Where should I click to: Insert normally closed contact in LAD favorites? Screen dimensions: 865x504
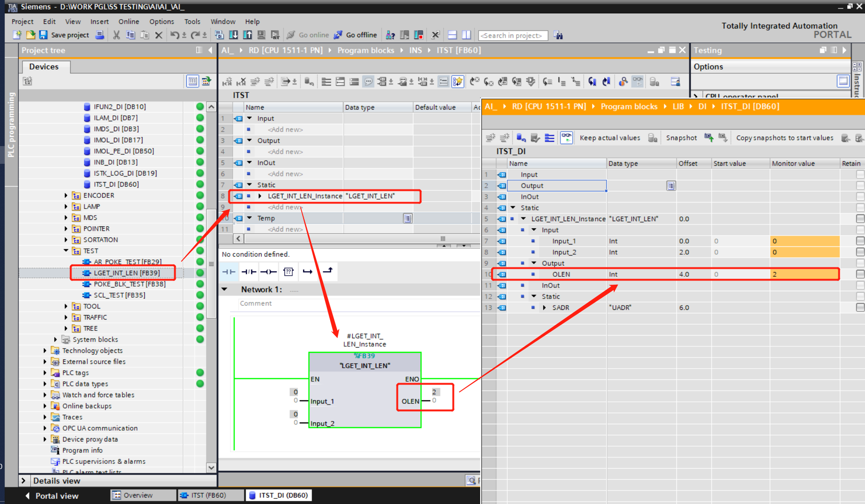(x=249, y=272)
